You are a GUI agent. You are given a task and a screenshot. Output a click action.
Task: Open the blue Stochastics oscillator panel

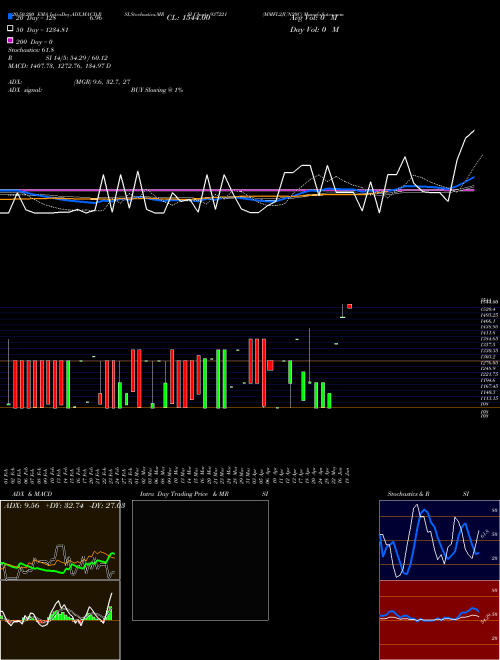pos(439,540)
